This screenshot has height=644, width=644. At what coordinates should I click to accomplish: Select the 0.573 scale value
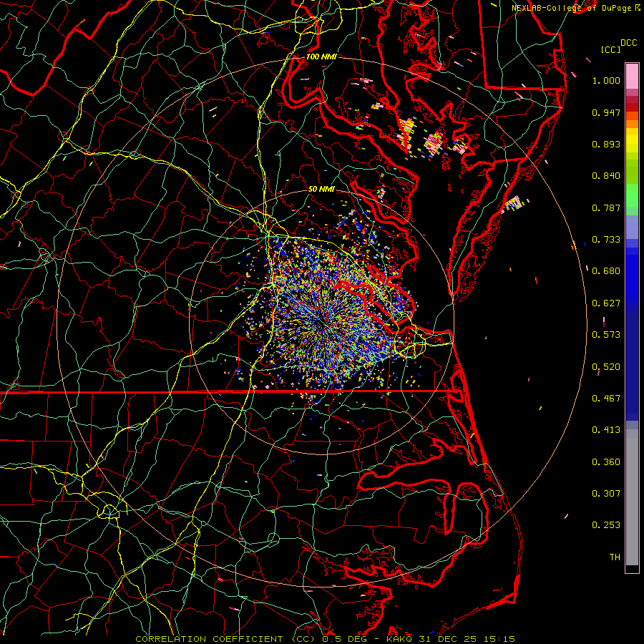pos(606,335)
